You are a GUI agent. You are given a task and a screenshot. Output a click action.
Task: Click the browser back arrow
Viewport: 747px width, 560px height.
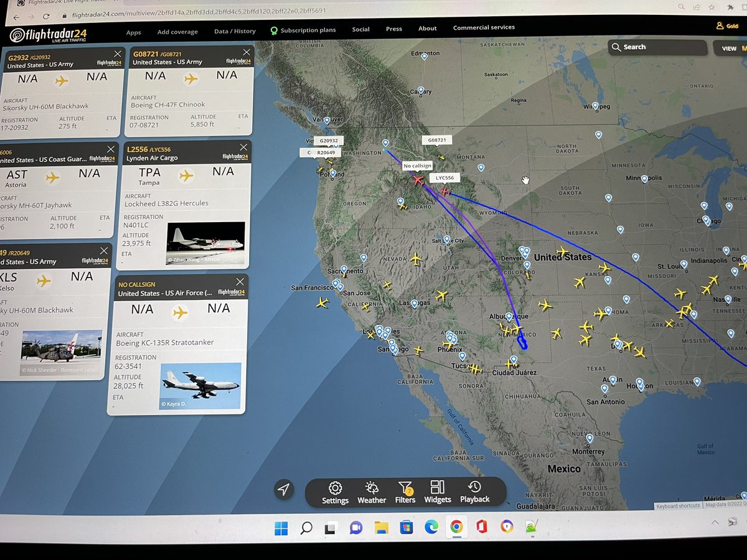click(16, 17)
